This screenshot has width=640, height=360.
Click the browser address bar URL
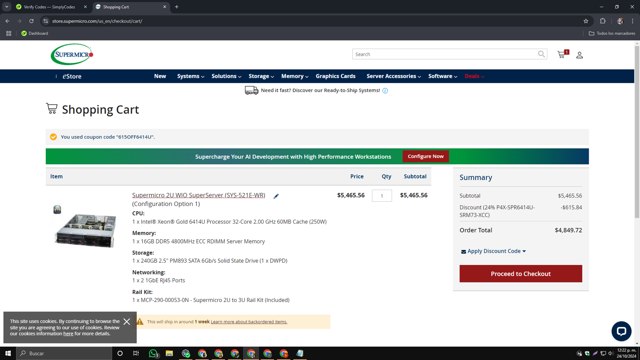pyautogui.click(x=97, y=21)
